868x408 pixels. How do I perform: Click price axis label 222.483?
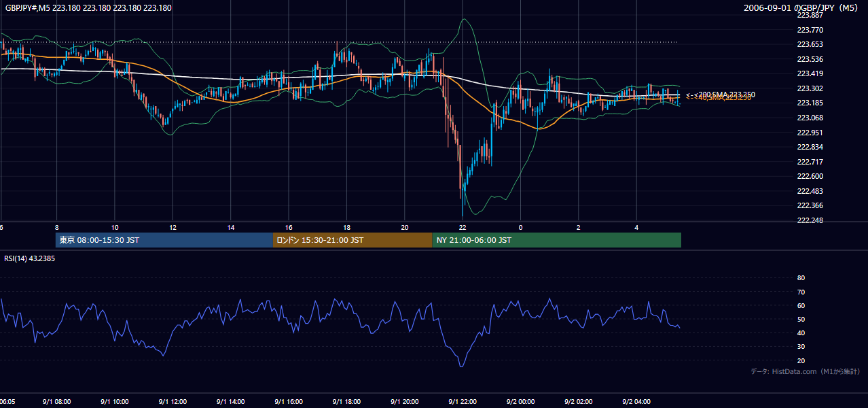tap(810, 191)
